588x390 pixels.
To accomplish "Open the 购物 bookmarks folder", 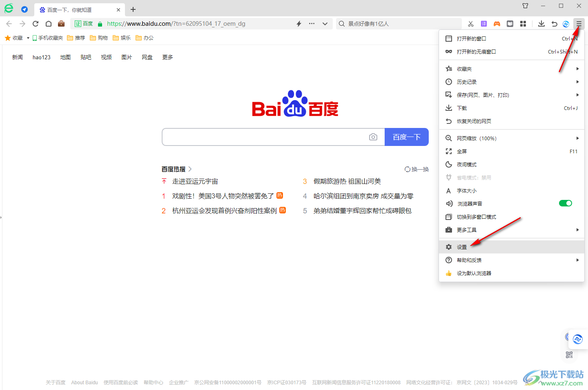I will point(99,38).
